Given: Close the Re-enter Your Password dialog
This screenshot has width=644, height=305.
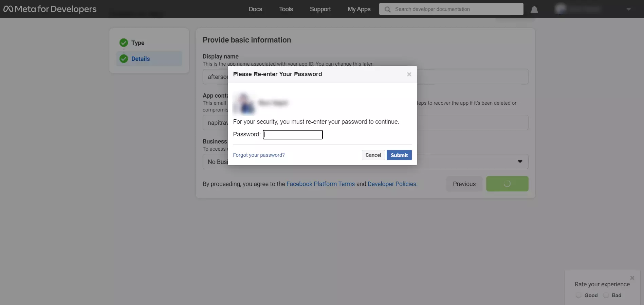Looking at the screenshot, I should coord(409,74).
